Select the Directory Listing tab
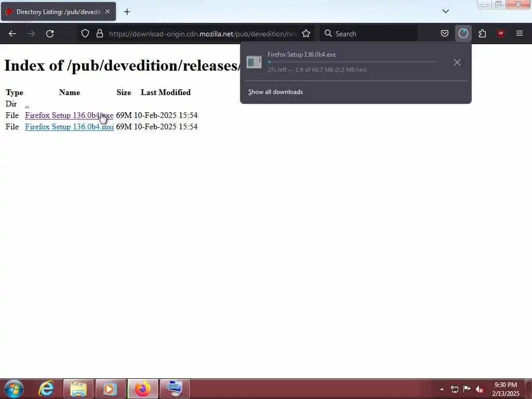This screenshot has height=399, width=532. click(x=58, y=11)
